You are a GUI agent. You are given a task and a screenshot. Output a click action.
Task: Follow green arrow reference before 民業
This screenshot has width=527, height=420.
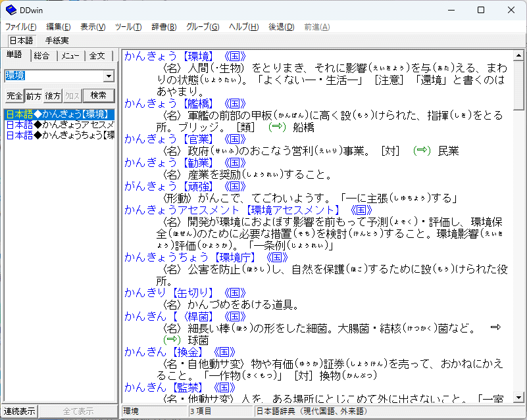pyautogui.click(x=422, y=151)
